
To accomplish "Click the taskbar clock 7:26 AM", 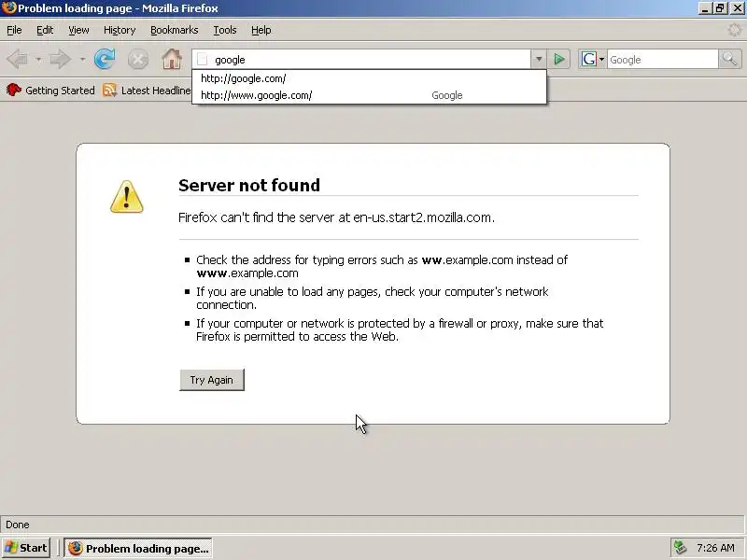I will (x=715, y=548).
